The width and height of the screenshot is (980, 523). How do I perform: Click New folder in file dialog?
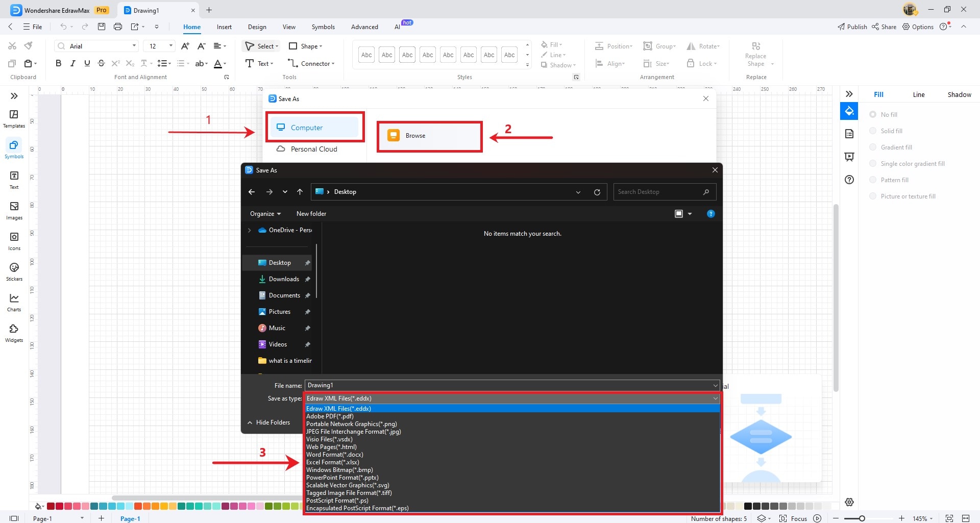pyautogui.click(x=311, y=214)
